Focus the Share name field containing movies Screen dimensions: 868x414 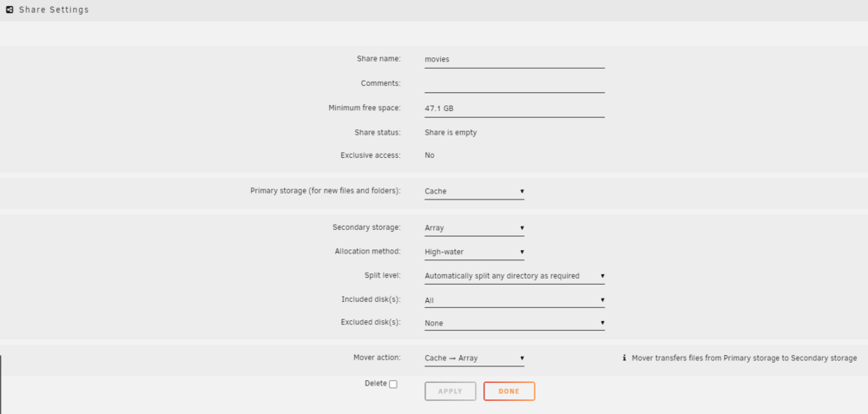pyautogui.click(x=515, y=60)
